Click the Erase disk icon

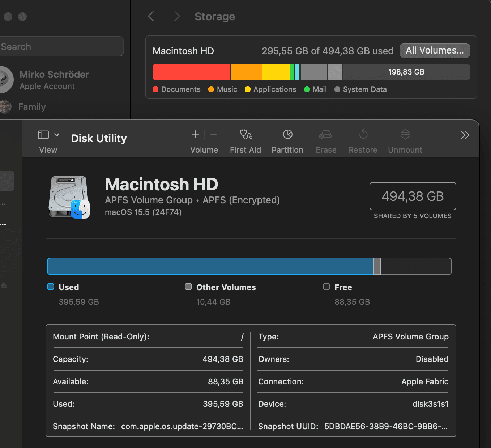(325, 135)
